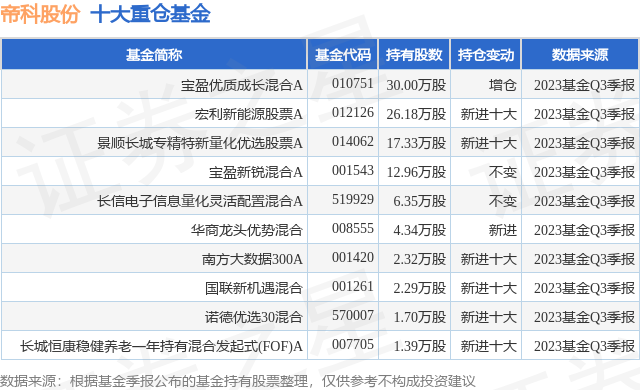Click fund code 001261
640x390 pixels.
(x=353, y=286)
